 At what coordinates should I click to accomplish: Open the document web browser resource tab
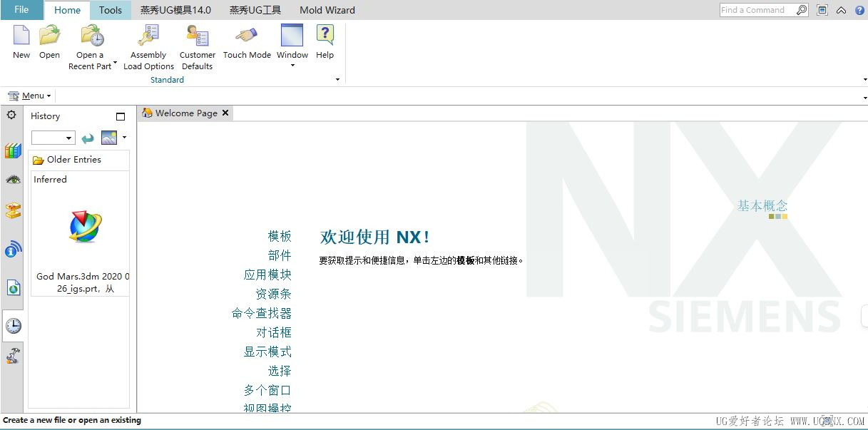(13, 287)
